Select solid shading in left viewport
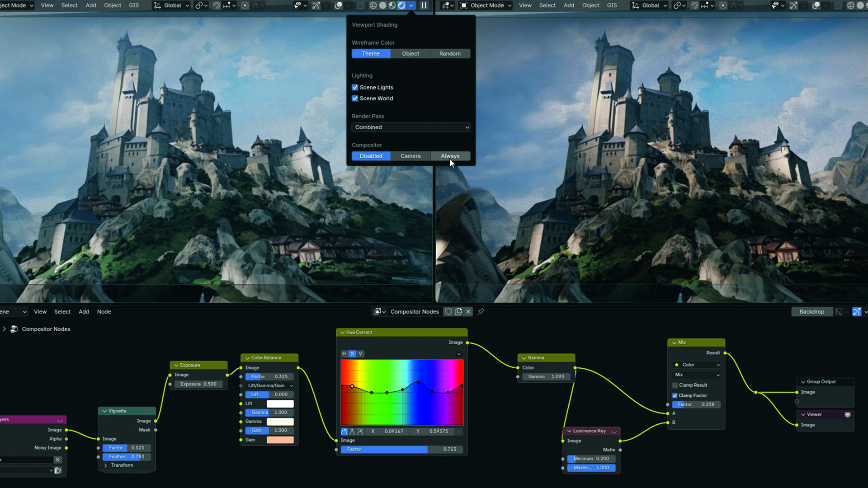Image resolution: width=868 pixels, height=488 pixels. 383,5
